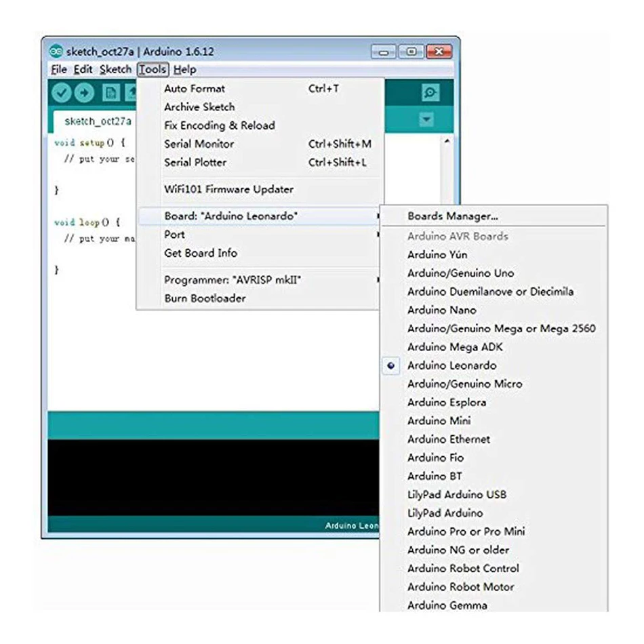644x644 pixels.
Task: Close the Arduino 1.6.12 window
Action: [439, 52]
